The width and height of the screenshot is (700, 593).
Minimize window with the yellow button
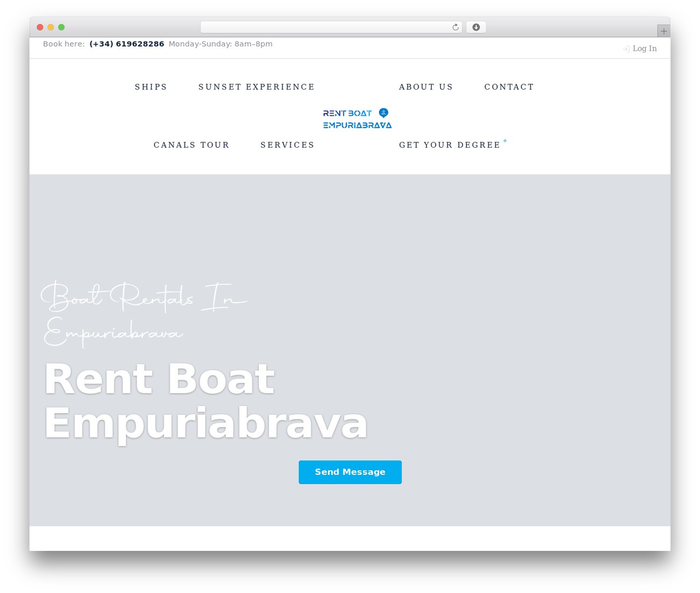pos(51,27)
